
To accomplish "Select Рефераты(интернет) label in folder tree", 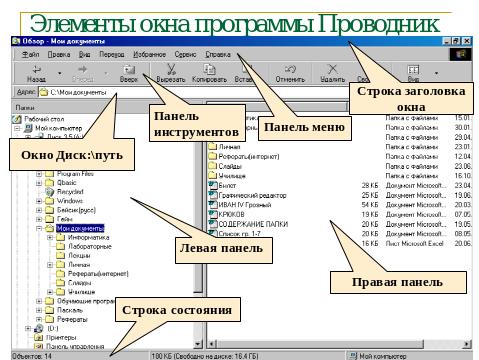I will (x=98, y=274).
